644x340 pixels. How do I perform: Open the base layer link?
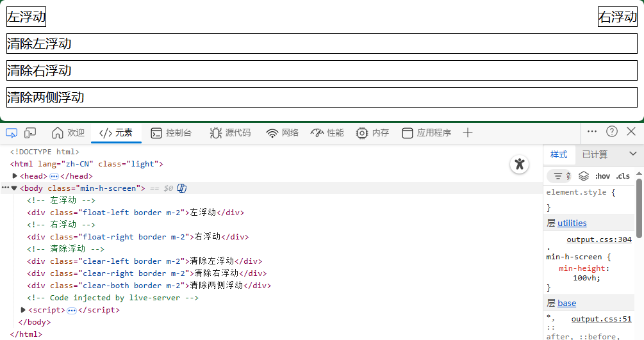pyautogui.click(x=567, y=303)
